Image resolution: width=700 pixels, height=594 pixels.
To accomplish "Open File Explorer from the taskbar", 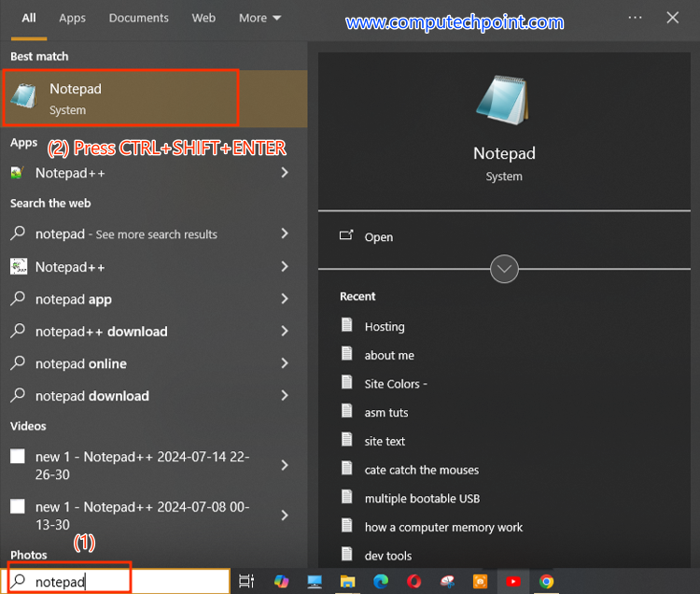I will pos(347,582).
